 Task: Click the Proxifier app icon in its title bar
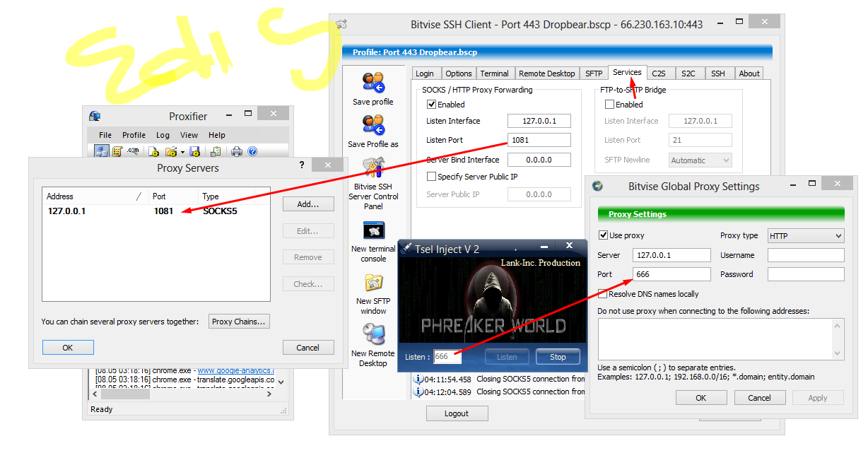point(95,116)
